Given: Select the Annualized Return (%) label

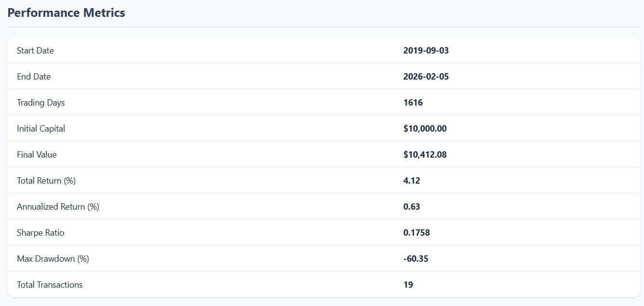Looking at the screenshot, I should (58, 207).
